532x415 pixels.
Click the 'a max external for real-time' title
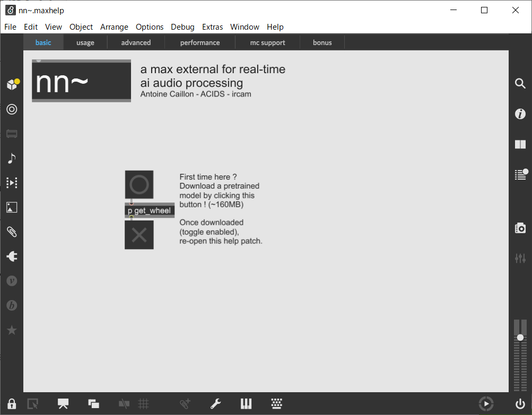coord(213,69)
